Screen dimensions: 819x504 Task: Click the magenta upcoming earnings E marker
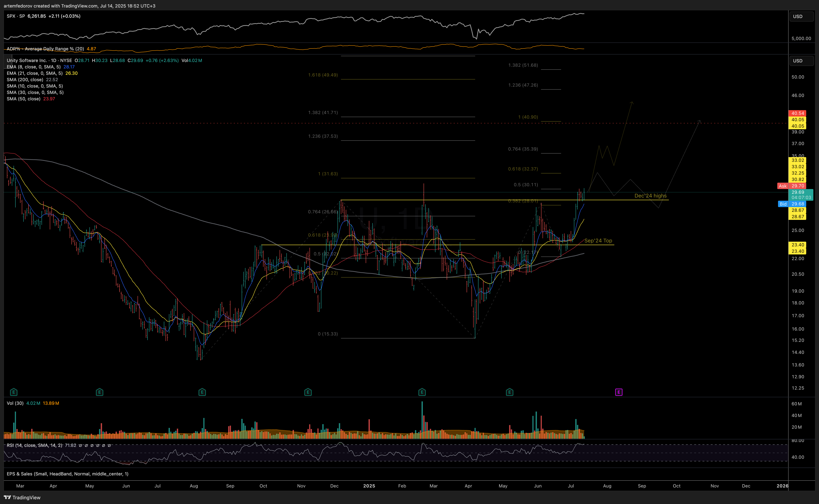click(619, 392)
